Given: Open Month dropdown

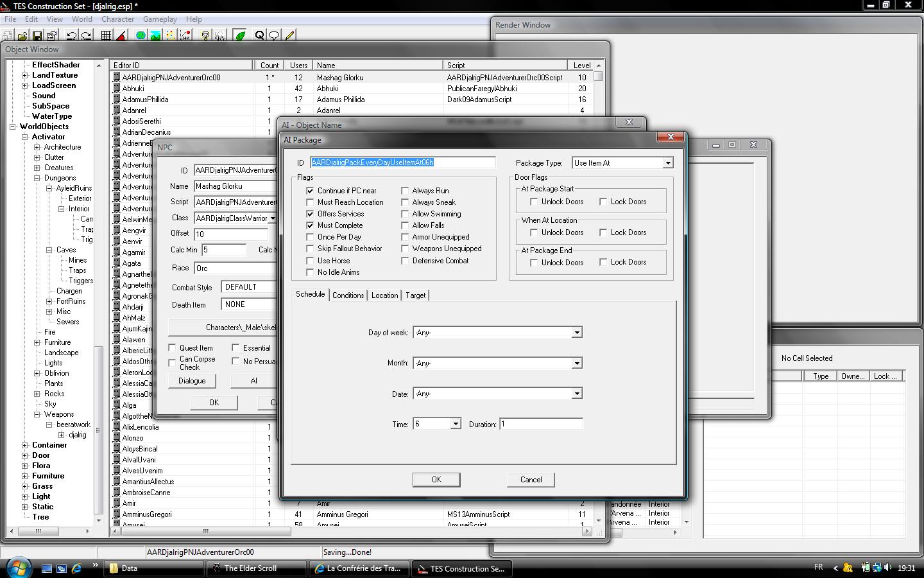Looking at the screenshot, I should [577, 363].
